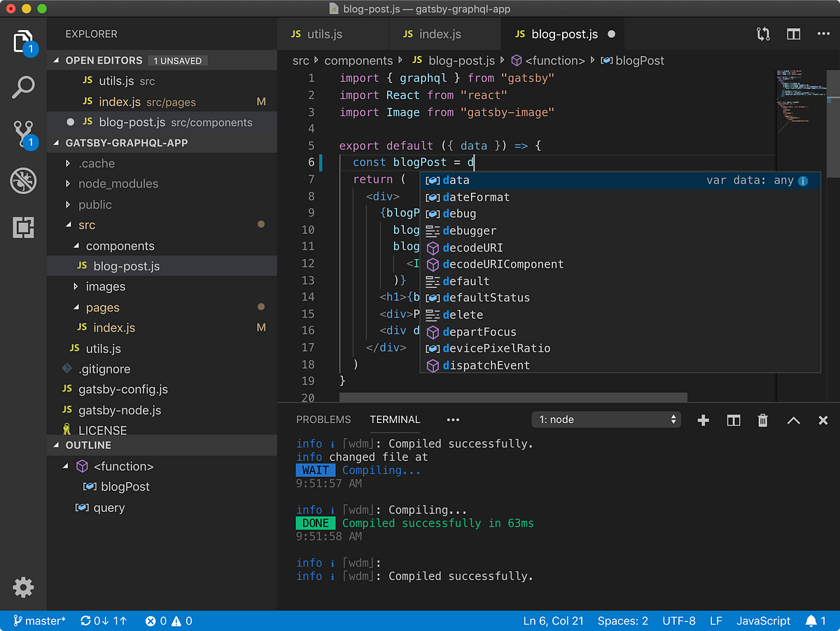
Task: Open the Debug view
Action: [x=23, y=180]
